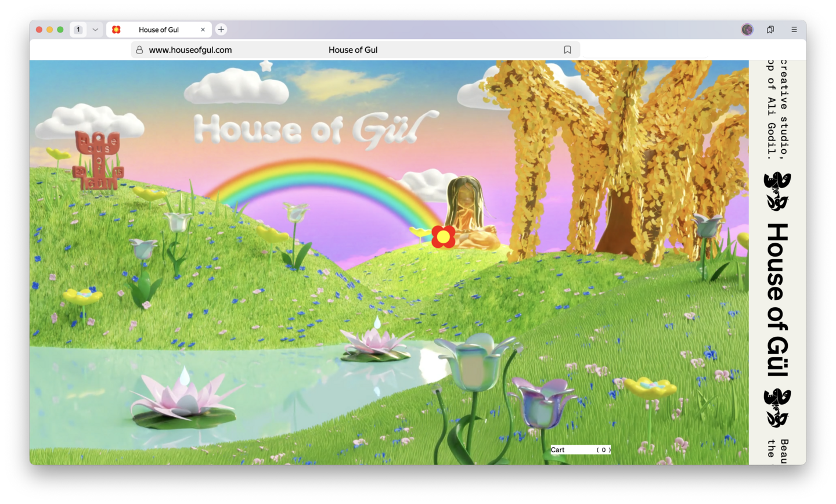The width and height of the screenshot is (836, 504).
Task: Open a new tab with the plus button
Action: click(221, 30)
